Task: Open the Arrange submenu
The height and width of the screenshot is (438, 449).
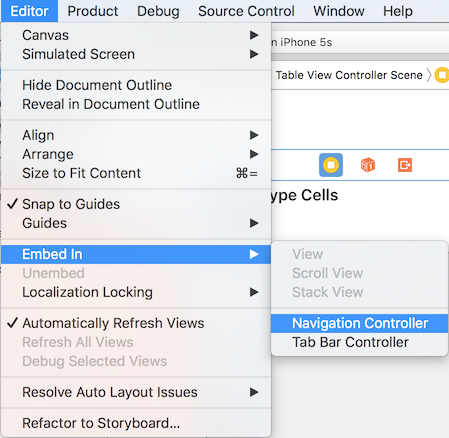Action: [x=136, y=154]
